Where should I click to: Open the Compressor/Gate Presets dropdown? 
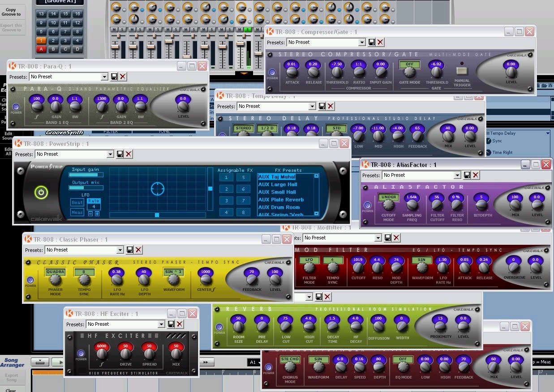(x=362, y=42)
